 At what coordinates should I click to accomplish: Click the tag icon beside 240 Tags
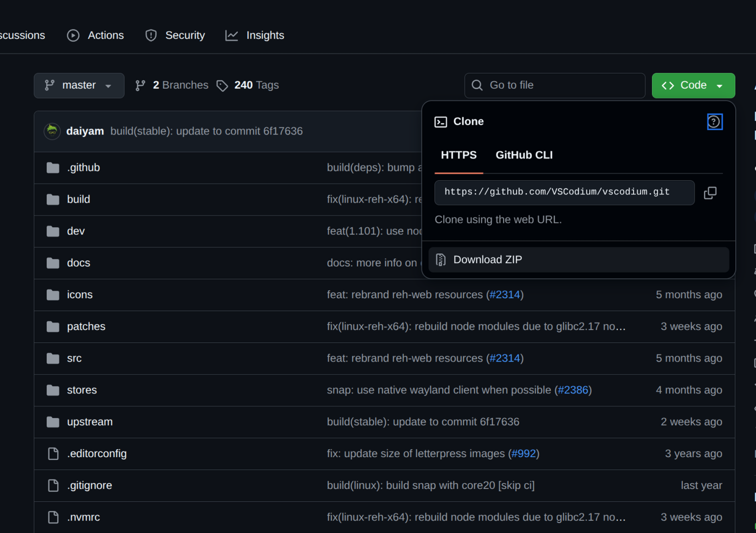[223, 86]
